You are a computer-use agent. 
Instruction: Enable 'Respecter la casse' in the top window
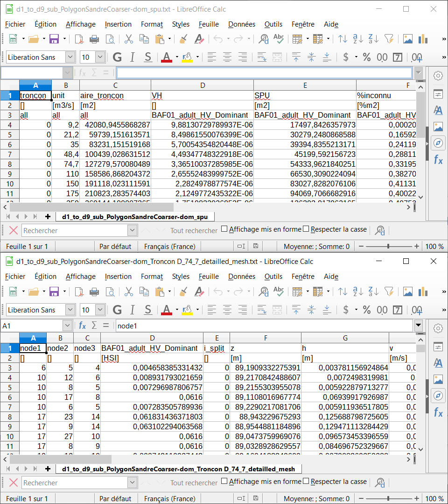tap(306, 229)
